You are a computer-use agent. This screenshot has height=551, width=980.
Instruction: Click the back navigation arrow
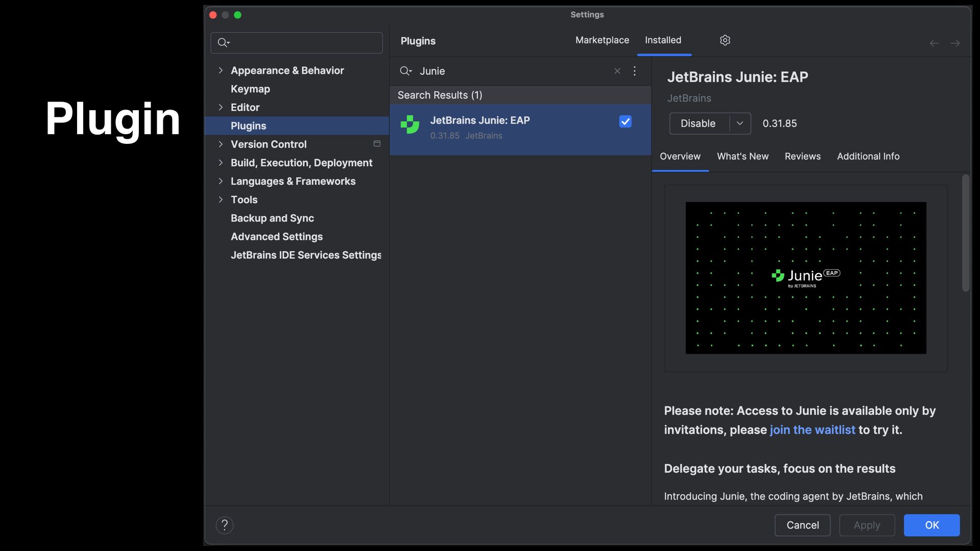(934, 43)
